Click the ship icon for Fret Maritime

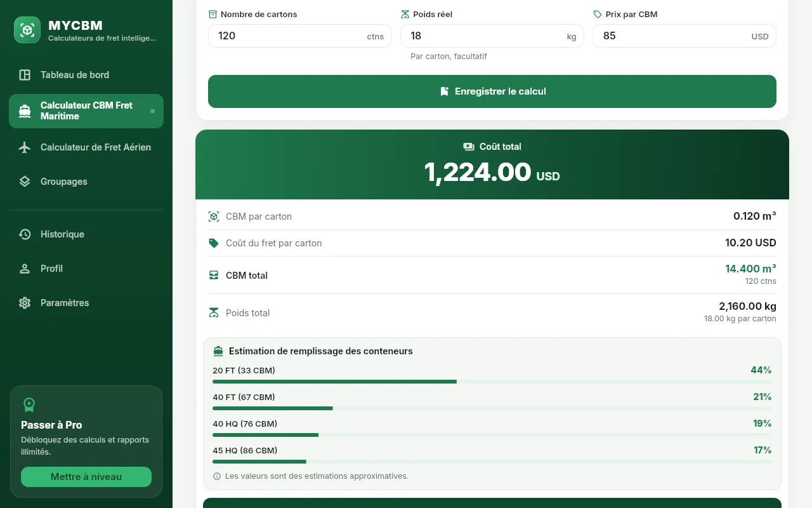(25, 111)
